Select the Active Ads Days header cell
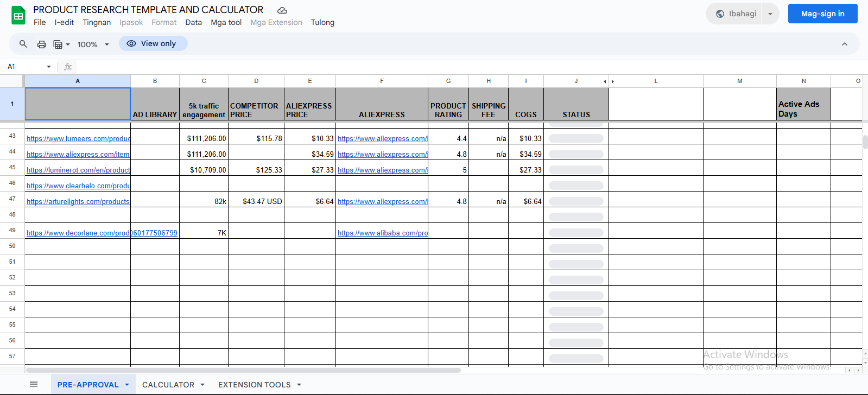868x395 pixels. [x=803, y=104]
